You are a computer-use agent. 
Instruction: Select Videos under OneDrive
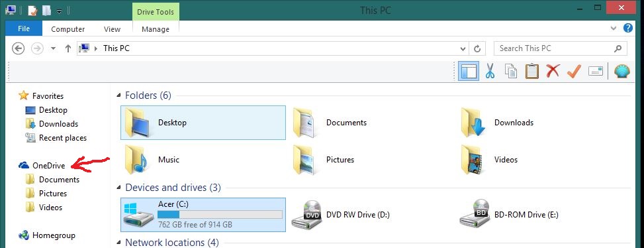[x=44, y=208]
